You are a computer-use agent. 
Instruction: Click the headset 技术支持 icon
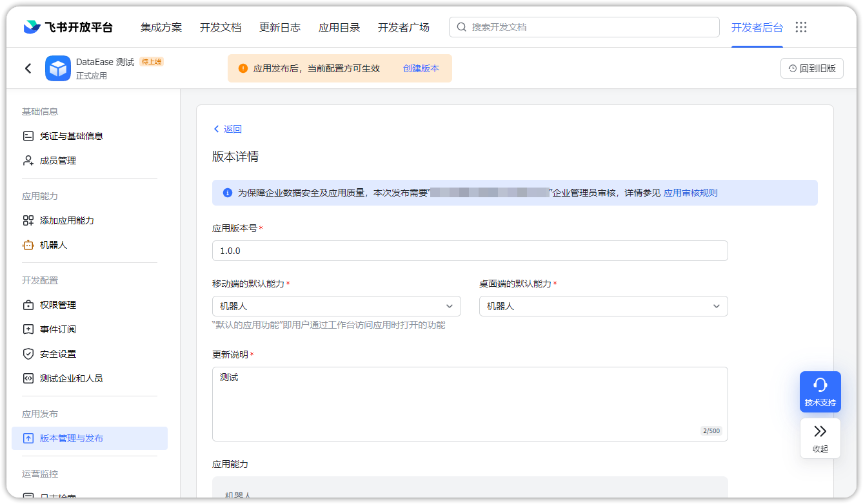tap(820, 385)
